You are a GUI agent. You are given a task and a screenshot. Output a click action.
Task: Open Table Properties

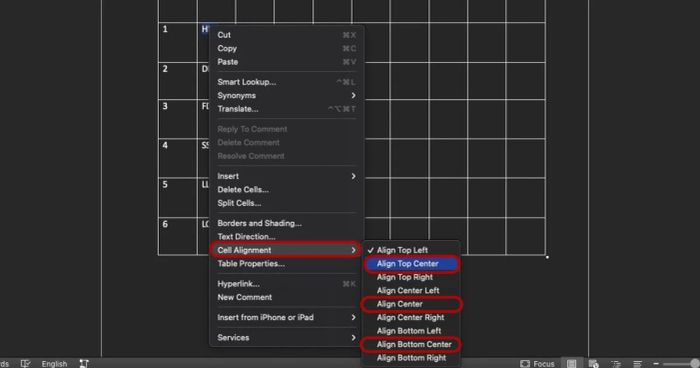[287, 263]
